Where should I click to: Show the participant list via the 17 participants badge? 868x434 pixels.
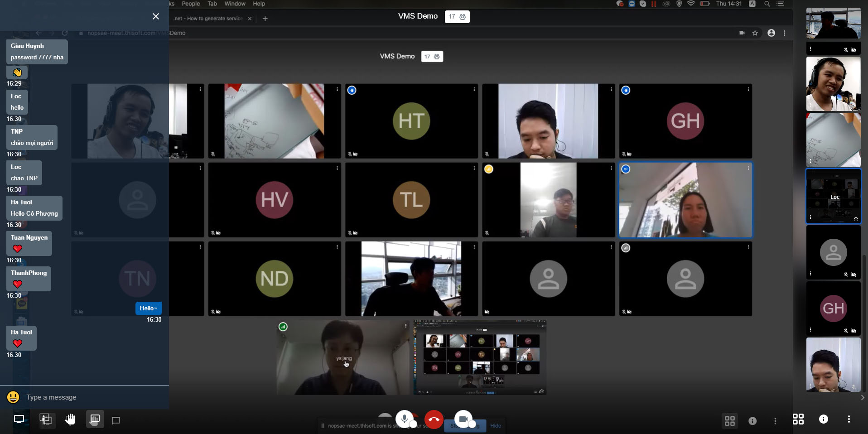(457, 17)
